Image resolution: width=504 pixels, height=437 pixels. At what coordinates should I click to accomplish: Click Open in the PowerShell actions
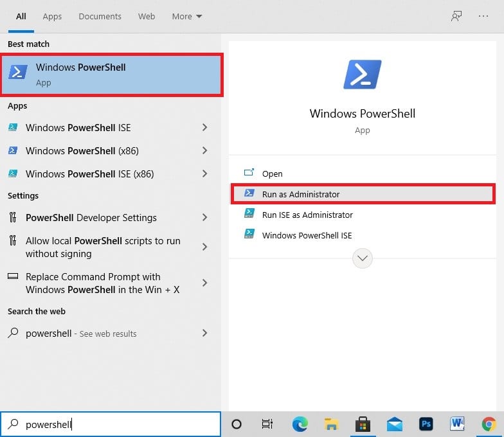(272, 174)
